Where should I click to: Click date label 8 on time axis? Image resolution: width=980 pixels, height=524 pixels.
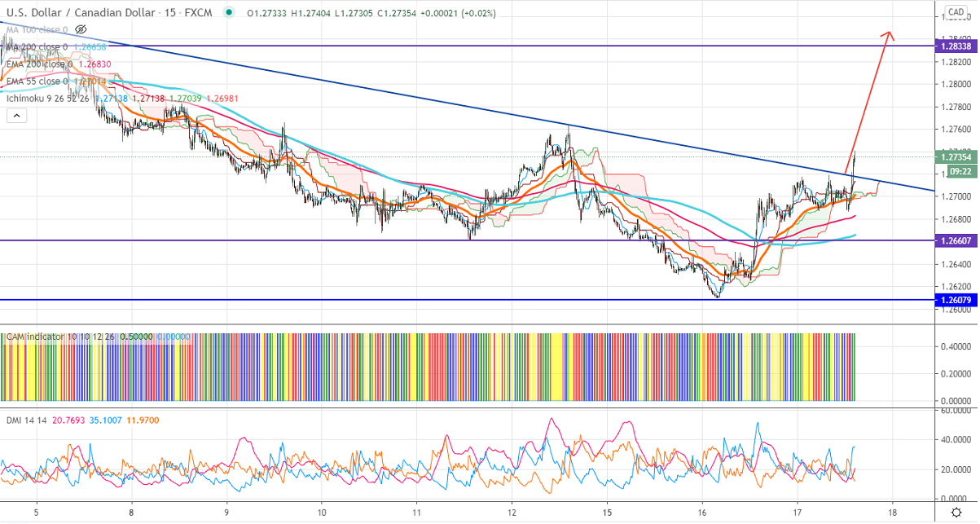(x=131, y=513)
